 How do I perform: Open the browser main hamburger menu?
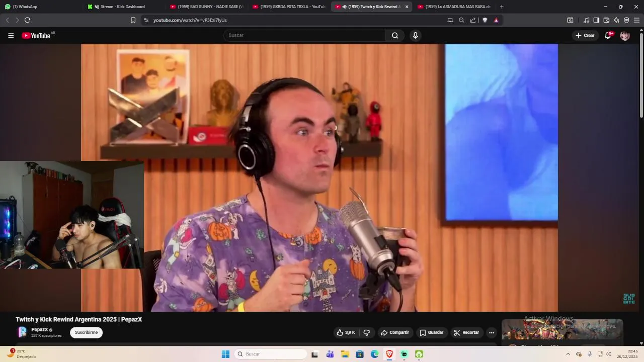pos(636,20)
